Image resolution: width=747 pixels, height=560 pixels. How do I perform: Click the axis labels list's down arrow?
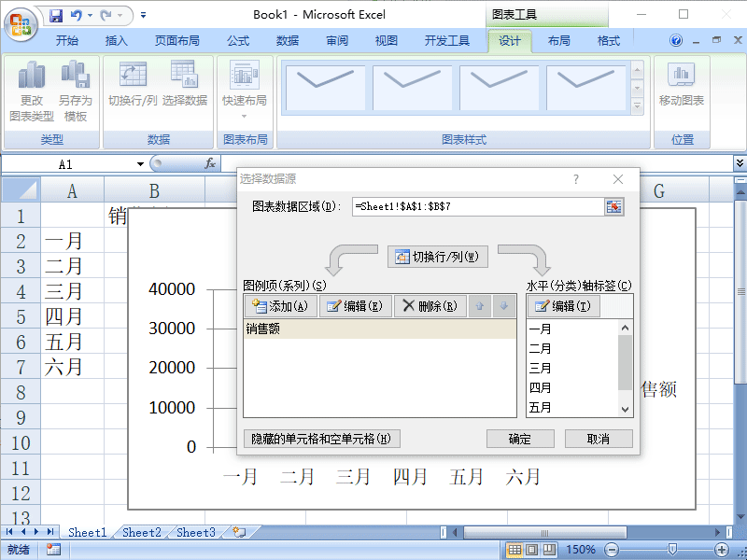coord(625,409)
